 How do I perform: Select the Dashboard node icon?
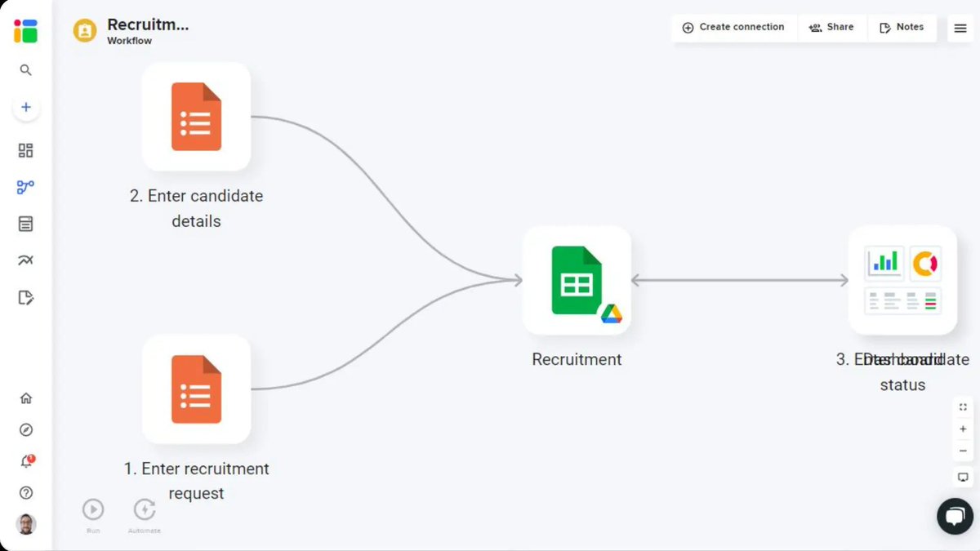902,280
